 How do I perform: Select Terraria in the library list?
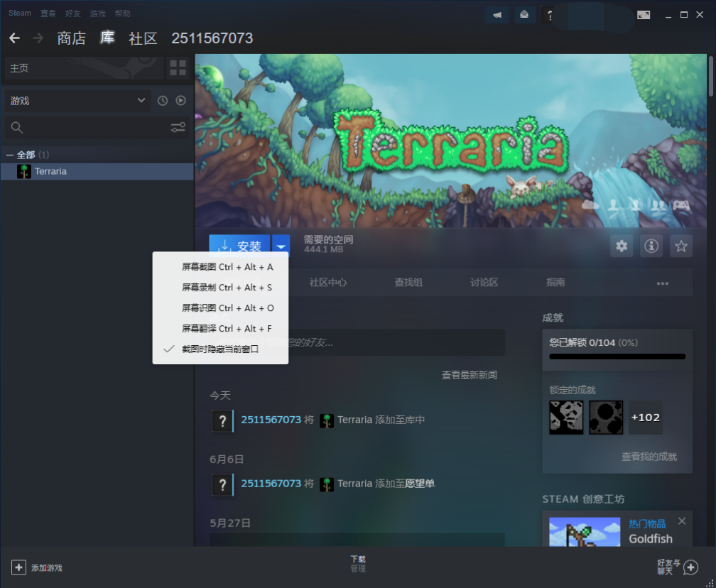(97, 172)
